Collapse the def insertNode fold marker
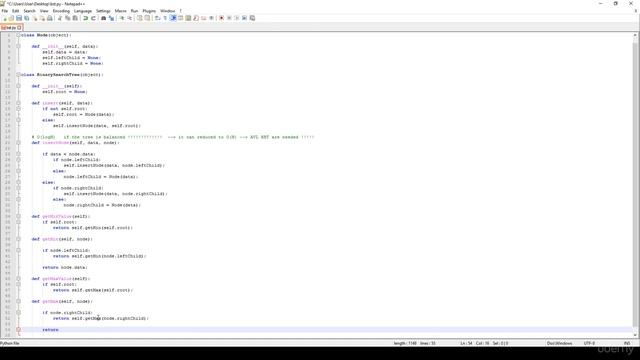Viewport: 640px width, 360px height. tap(18, 143)
